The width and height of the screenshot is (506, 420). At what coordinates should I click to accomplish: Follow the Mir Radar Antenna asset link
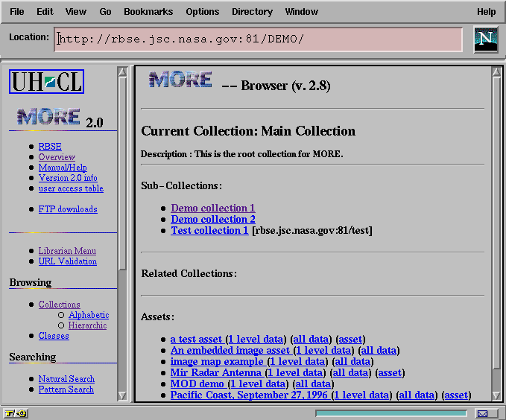215,372
